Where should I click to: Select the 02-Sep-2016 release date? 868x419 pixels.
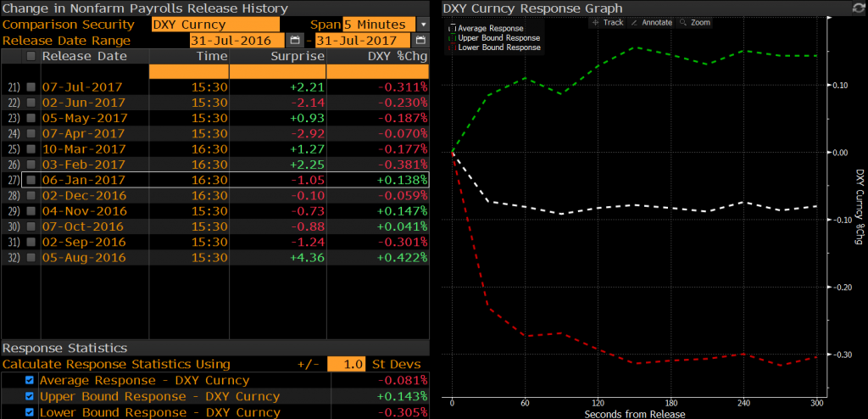[x=84, y=243]
